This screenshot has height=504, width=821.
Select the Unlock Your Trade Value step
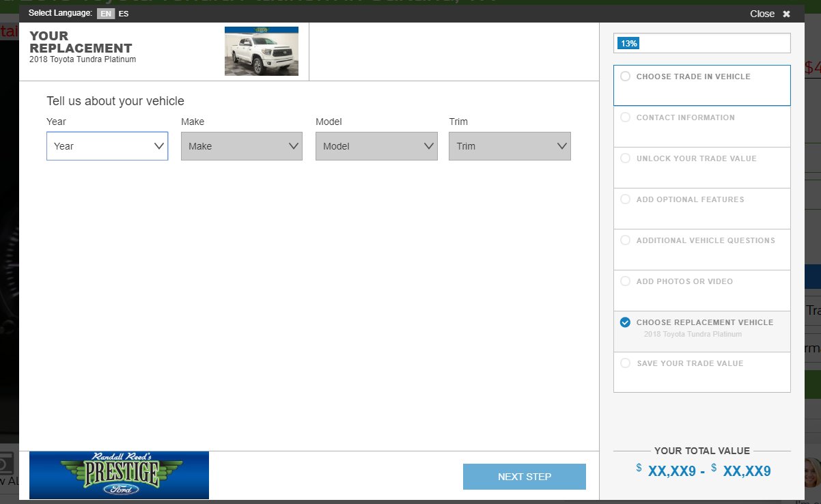[x=702, y=167]
